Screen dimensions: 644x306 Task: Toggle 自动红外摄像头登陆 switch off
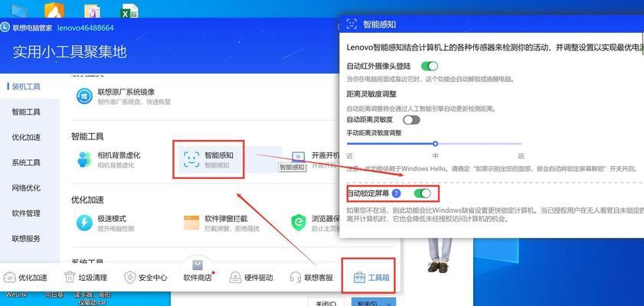point(430,66)
